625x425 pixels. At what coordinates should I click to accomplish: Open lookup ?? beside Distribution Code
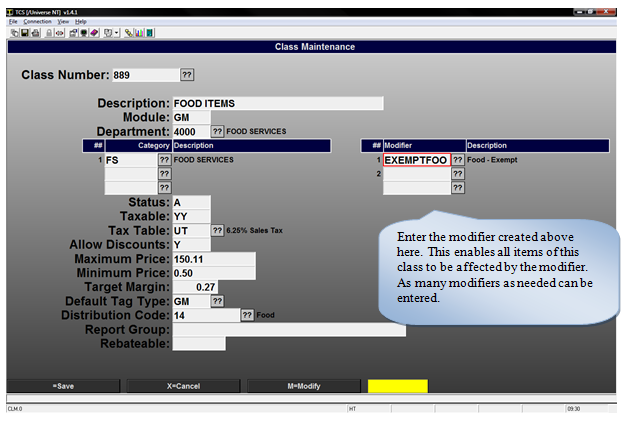tap(247, 315)
